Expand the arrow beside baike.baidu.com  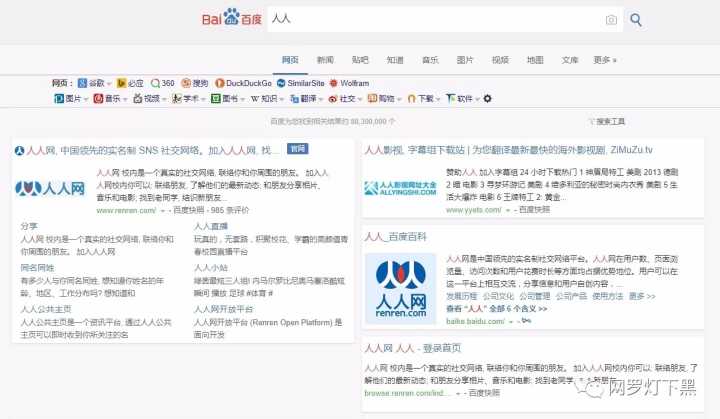pos(511,322)
